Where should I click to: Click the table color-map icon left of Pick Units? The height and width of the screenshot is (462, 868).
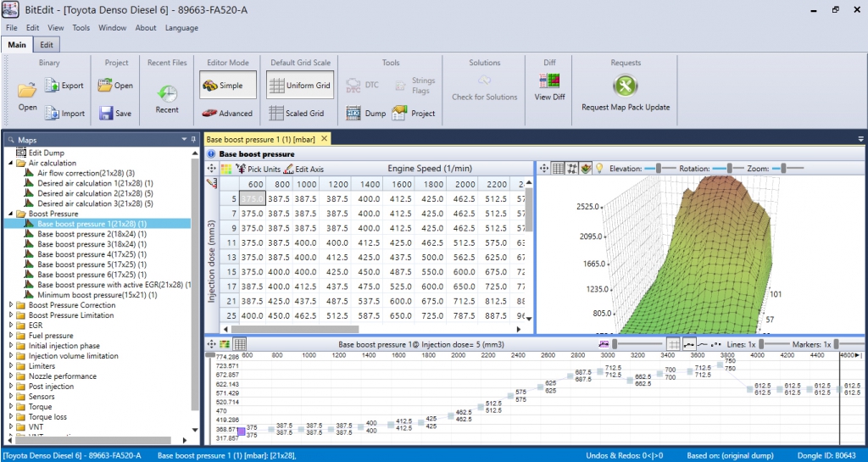(225, 169)
